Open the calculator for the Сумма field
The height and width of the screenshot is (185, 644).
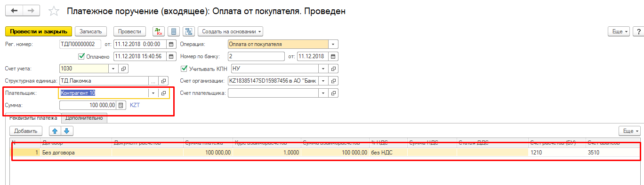pyautogui.click(x=121, y=105)
